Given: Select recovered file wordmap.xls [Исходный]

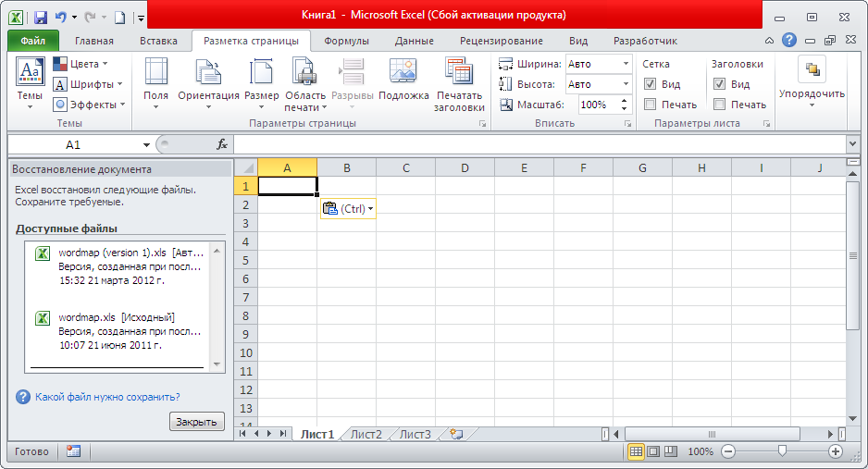Looking at the screenshot, I should click(x=118, y=331).
